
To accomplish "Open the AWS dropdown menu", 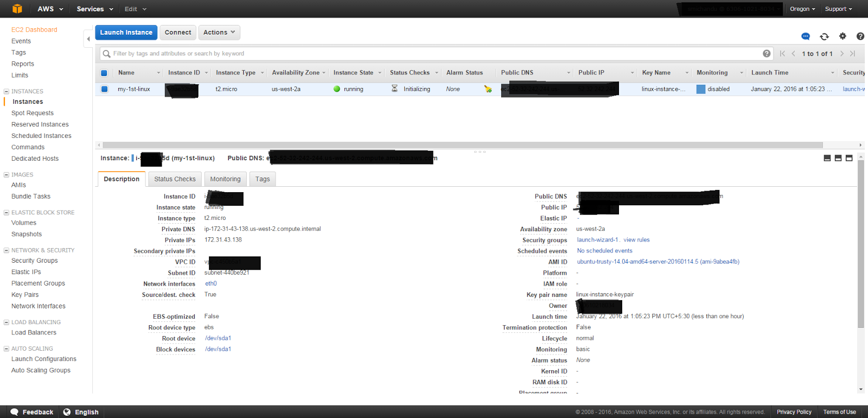I will point(50,9).
